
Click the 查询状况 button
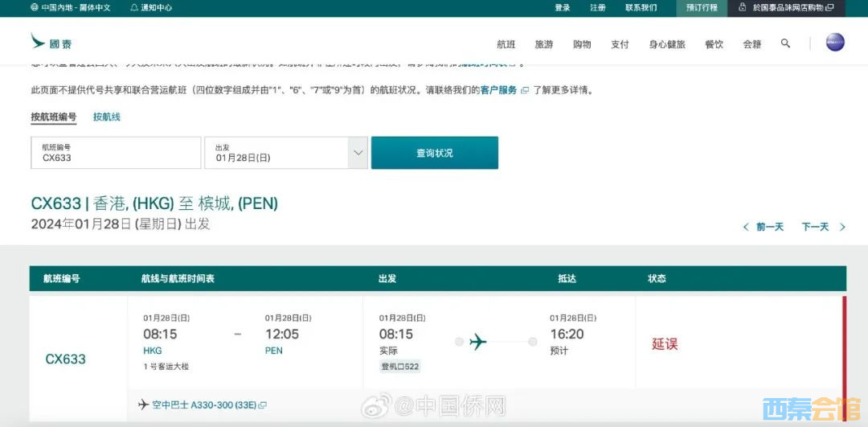pos(434,153)
